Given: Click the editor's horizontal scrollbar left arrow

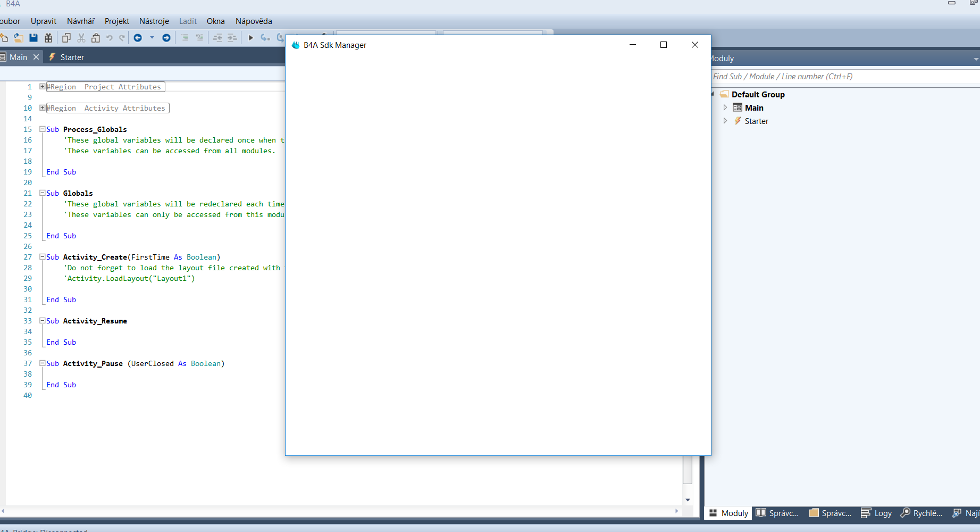Looking at the screenshot, I should [x=3, y=511].
